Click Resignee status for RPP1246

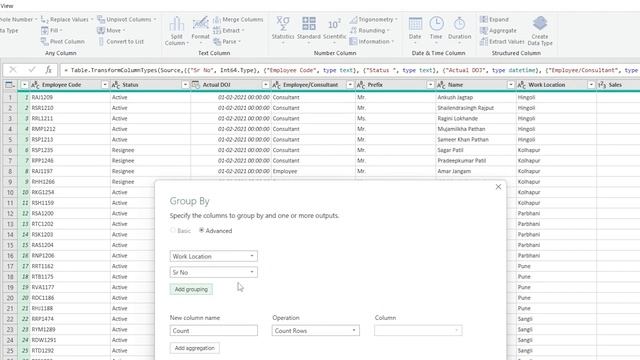pyautogui.click(x=123, y=161)
